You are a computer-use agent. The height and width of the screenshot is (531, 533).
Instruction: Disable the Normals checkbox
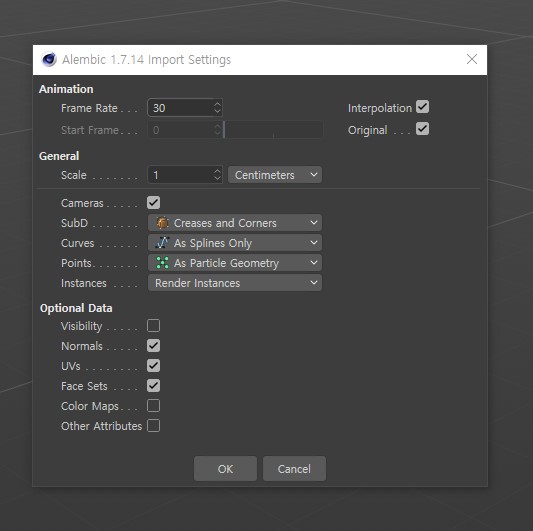click(153, 346)
